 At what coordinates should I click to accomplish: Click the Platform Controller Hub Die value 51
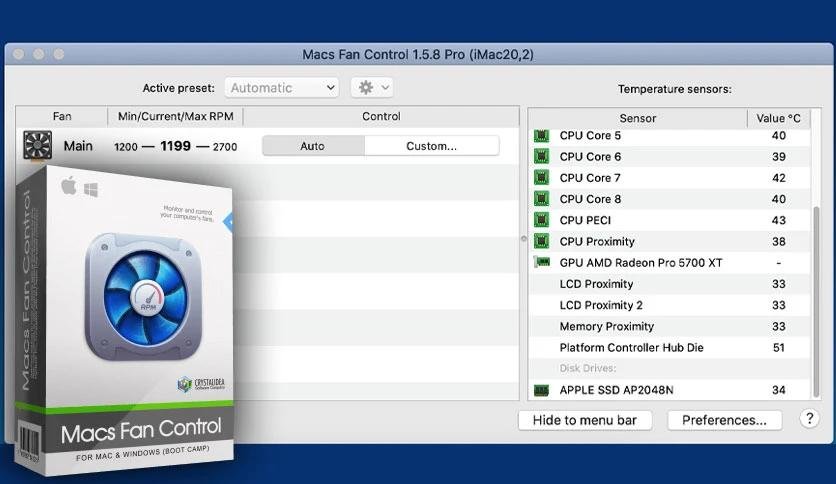[779, 348]
